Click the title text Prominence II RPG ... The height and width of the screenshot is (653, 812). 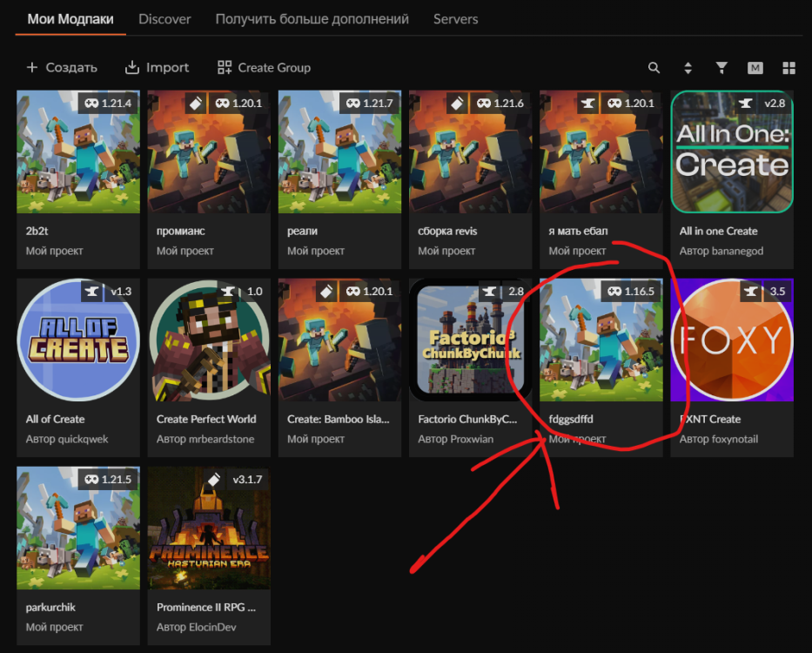click(x=206, y=608)
